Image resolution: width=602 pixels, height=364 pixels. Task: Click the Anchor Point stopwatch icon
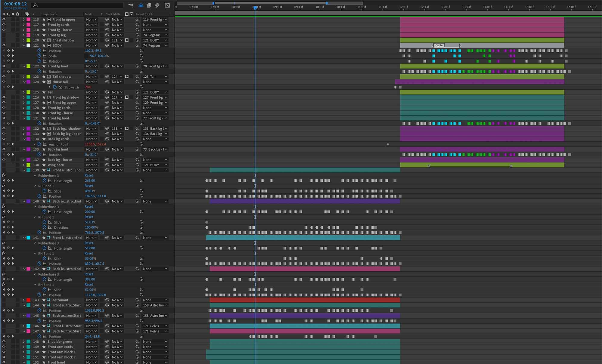(39, 144)
